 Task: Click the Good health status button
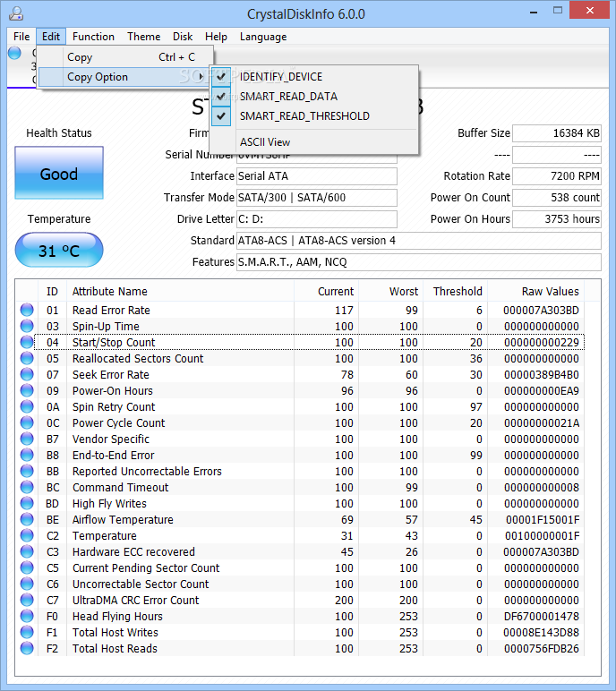[x=59, y=173]
